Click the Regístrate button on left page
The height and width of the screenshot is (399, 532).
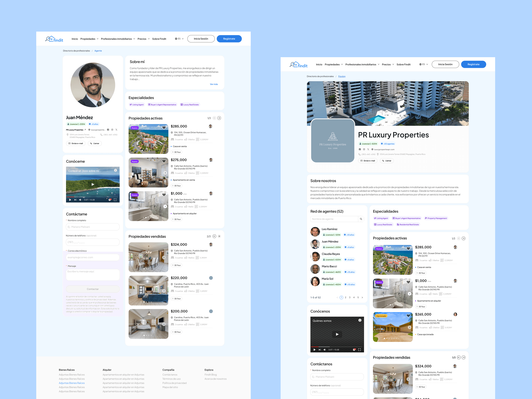click(229, 39)
